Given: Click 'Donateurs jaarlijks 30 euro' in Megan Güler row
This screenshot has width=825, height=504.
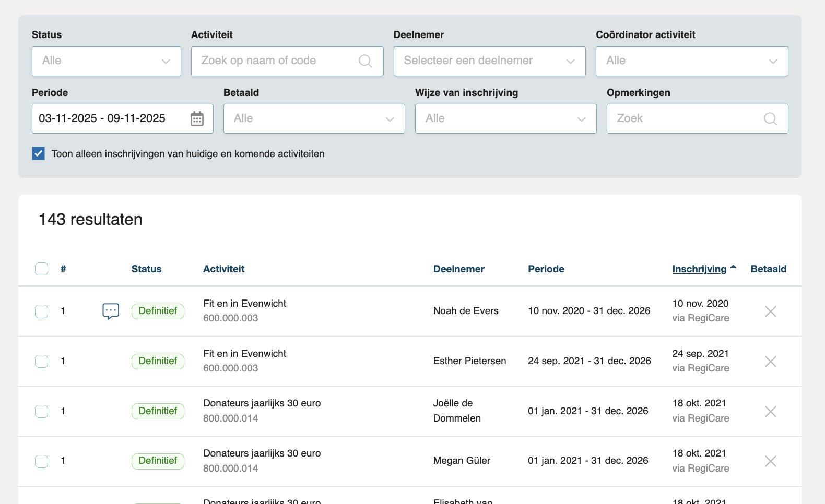Looking at the screenshot, I should tap(262, 453).
